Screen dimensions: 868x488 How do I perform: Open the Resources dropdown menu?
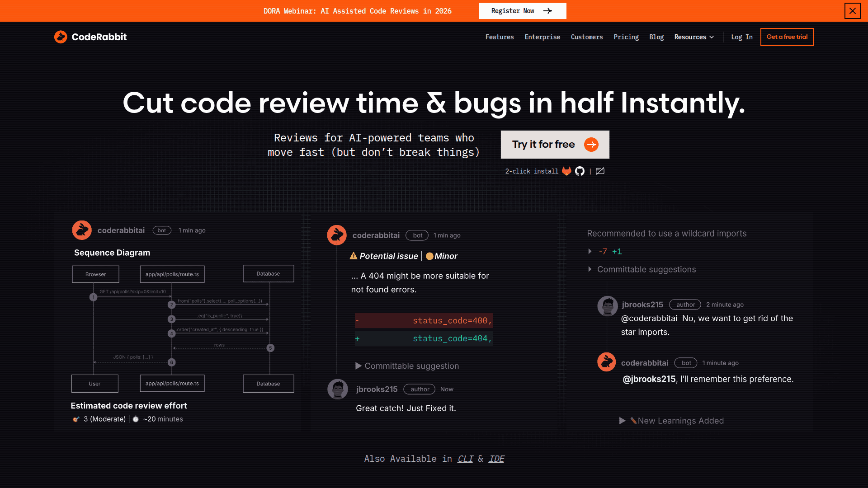(694, 37)
